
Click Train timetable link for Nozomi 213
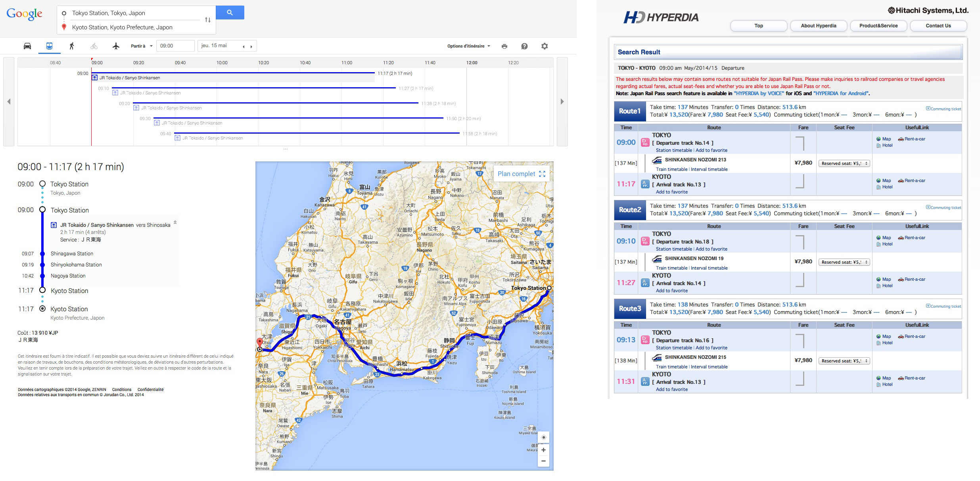pyautogui.click(x=671, y=169)
